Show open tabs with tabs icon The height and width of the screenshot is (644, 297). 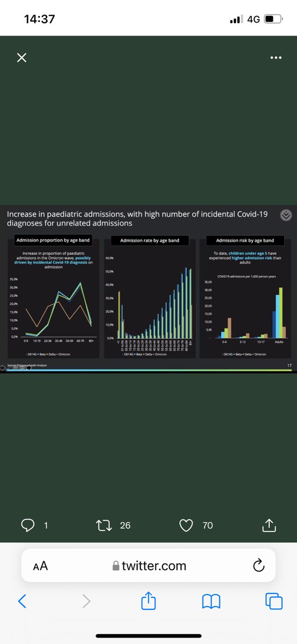pos(274,601)
